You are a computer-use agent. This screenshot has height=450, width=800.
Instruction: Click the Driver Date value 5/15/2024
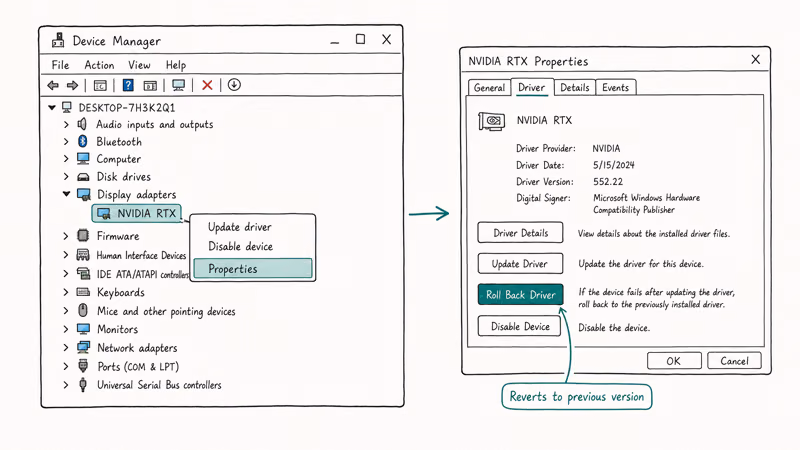click(614, 165)
